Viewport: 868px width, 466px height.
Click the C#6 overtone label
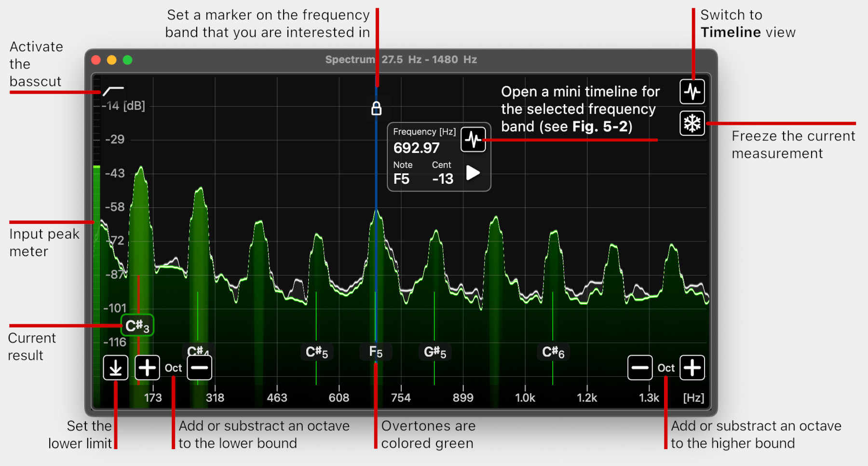click(553, 352)
